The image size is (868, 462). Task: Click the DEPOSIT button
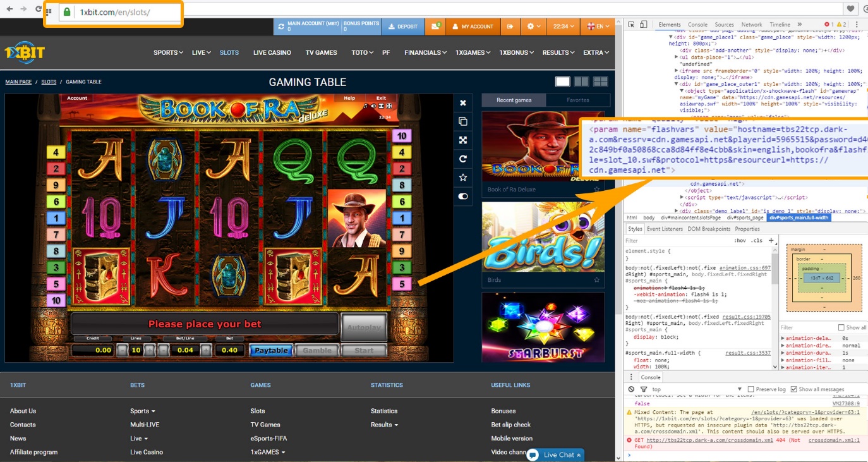(x=403, y=27)
